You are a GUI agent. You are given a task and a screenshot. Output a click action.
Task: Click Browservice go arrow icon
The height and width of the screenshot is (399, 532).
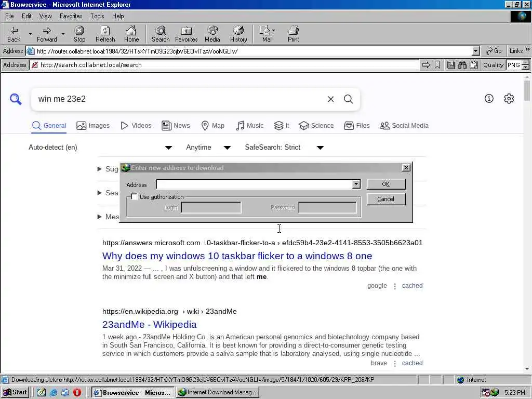tap(426, 65)
